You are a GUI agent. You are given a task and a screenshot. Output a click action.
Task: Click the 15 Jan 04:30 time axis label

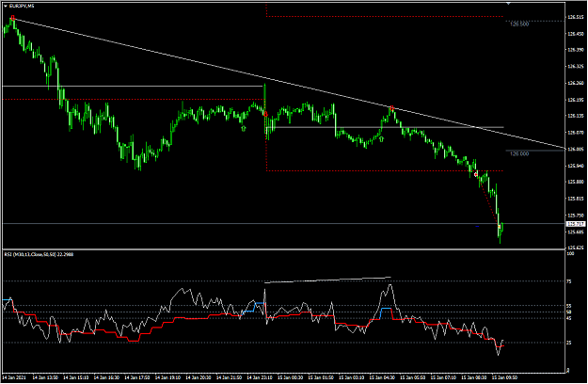(382, 377)
